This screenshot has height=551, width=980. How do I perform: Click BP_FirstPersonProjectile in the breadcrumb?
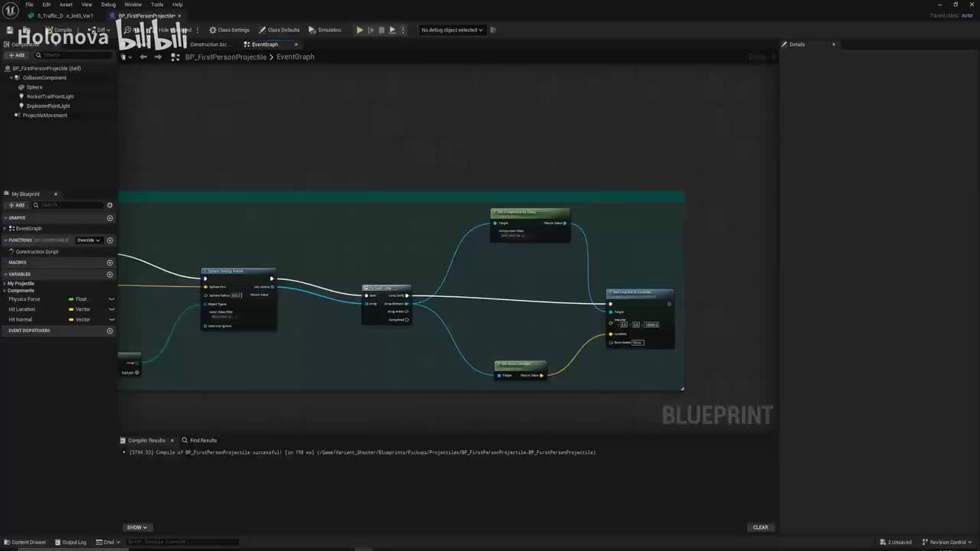coord(226,57)
